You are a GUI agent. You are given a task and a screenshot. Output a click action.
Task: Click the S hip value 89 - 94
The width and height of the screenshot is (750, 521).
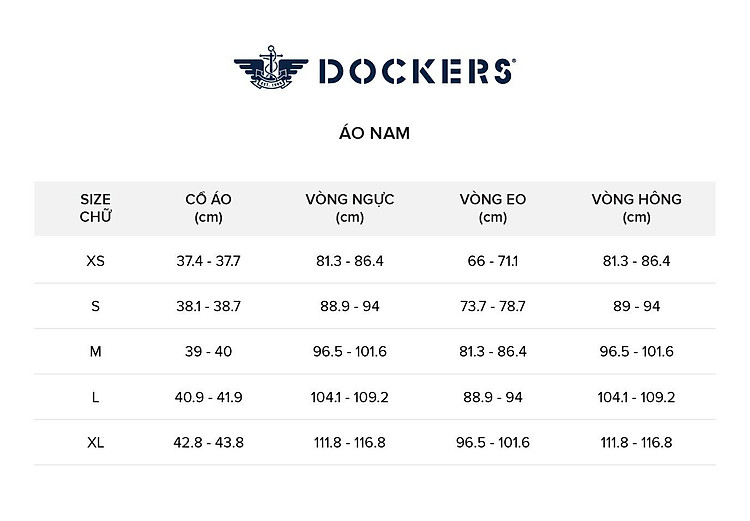pyautogui.click(x=636, y=306)
